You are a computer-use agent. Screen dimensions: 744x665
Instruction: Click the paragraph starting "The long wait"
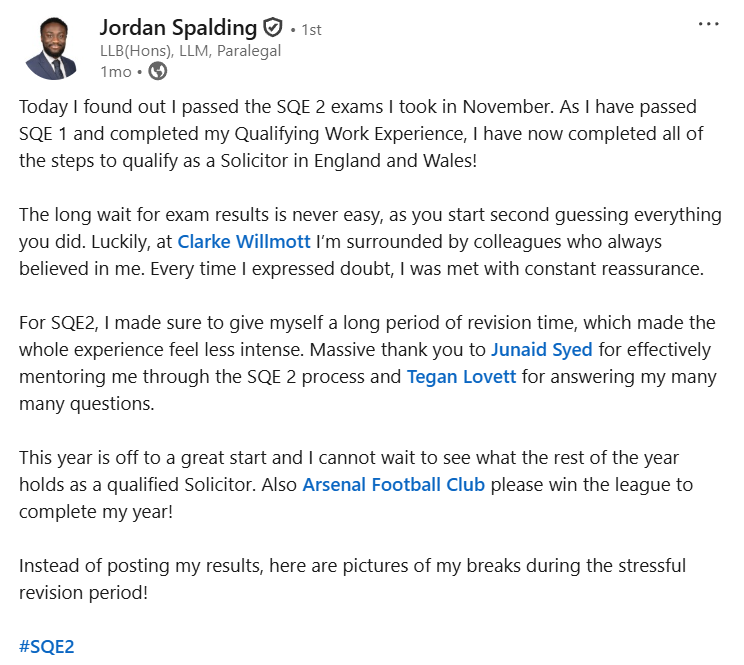pyautogui.click(x=360, y=241)
